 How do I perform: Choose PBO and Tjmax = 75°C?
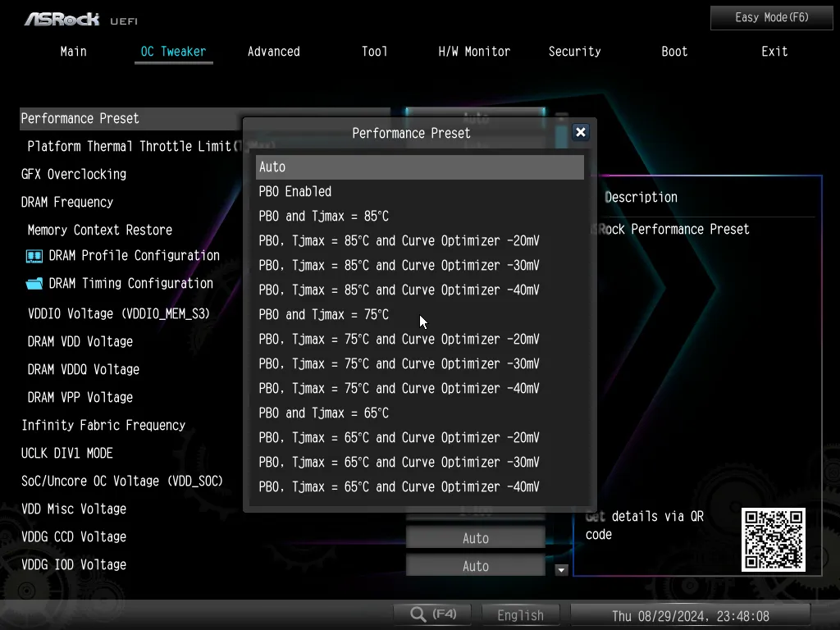pos(324,315)
